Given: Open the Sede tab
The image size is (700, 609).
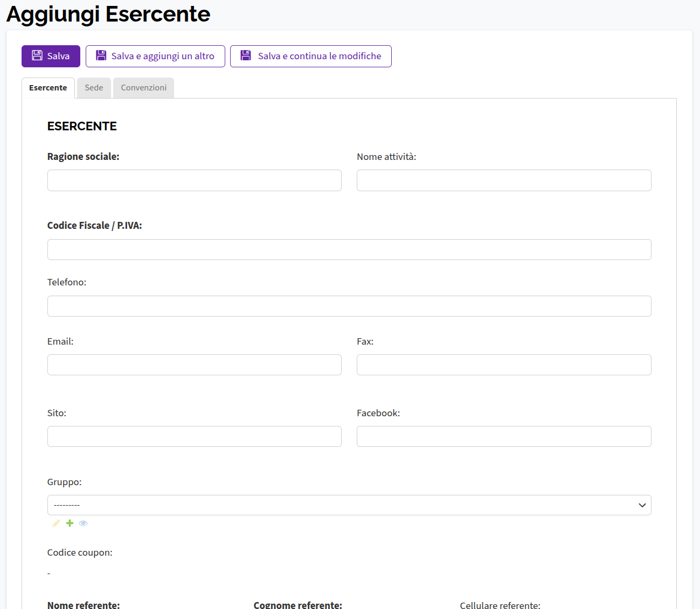Looking at the screenshot, I should click(x=94, y=88).
